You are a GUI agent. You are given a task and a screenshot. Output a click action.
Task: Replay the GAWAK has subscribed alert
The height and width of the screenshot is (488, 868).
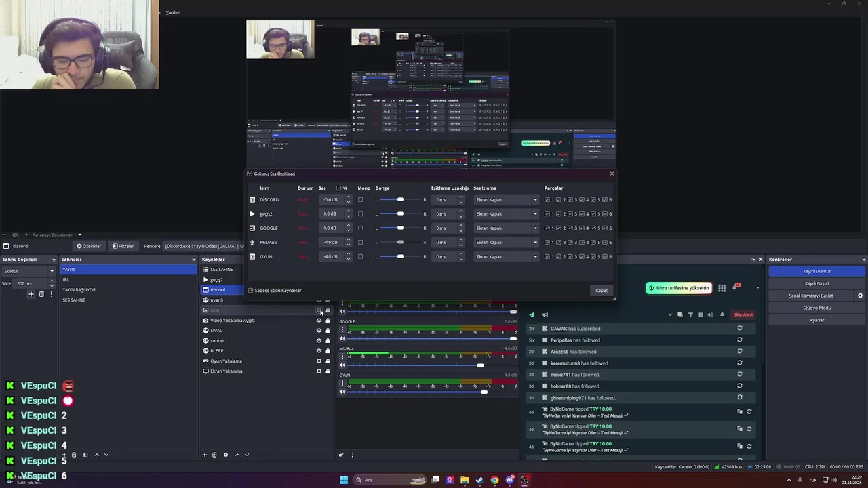click(740, 329)
